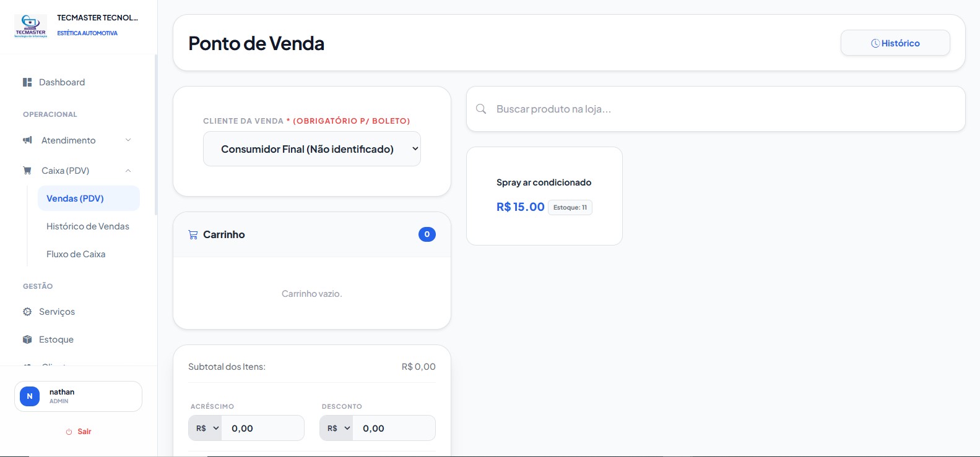Open the Serviços menu item
Image resolution: width=980 pixels, height=457 pixels.
coord(79,312)
